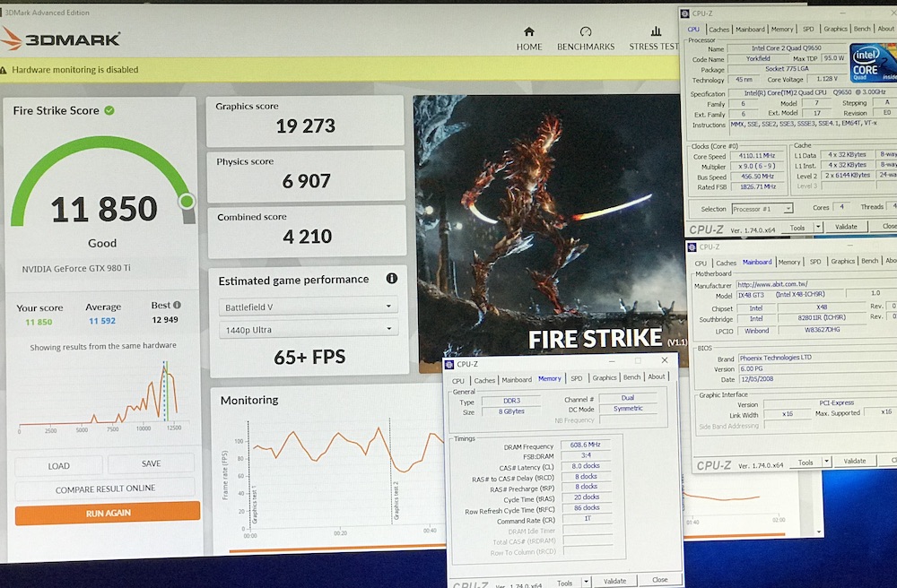Click the 65+ FPS estimate
The width and height of the screenshot is (897, 588).
click(309, 357)
